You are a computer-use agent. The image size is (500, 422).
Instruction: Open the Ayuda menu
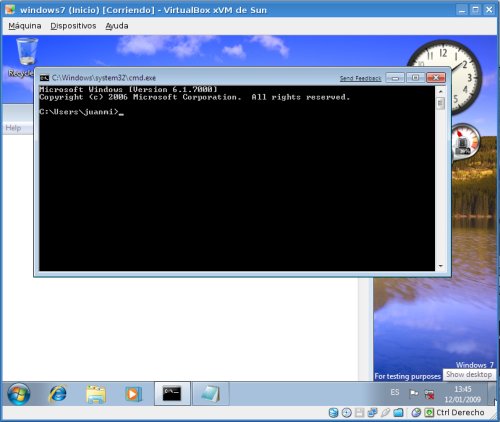(x=117, y=26)
